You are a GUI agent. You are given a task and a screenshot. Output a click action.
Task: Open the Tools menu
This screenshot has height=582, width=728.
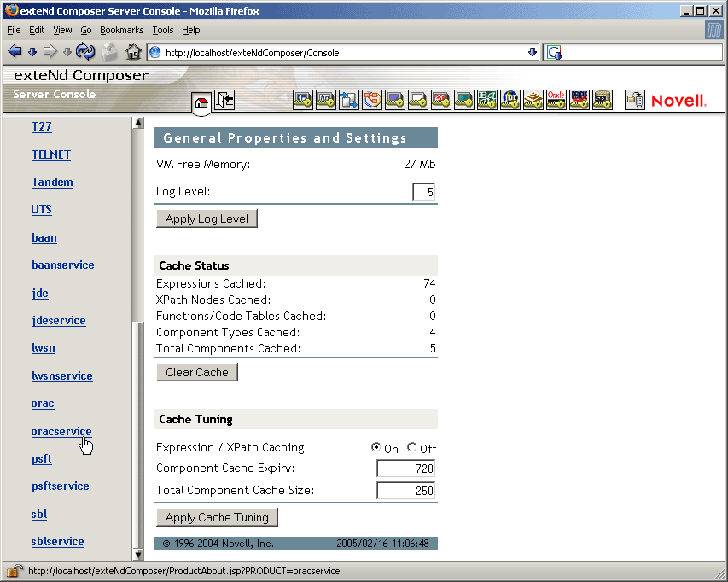tap(163, 30)
